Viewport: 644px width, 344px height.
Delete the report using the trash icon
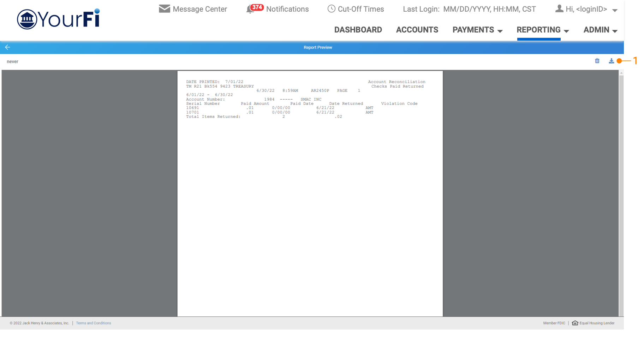point(597,61)
